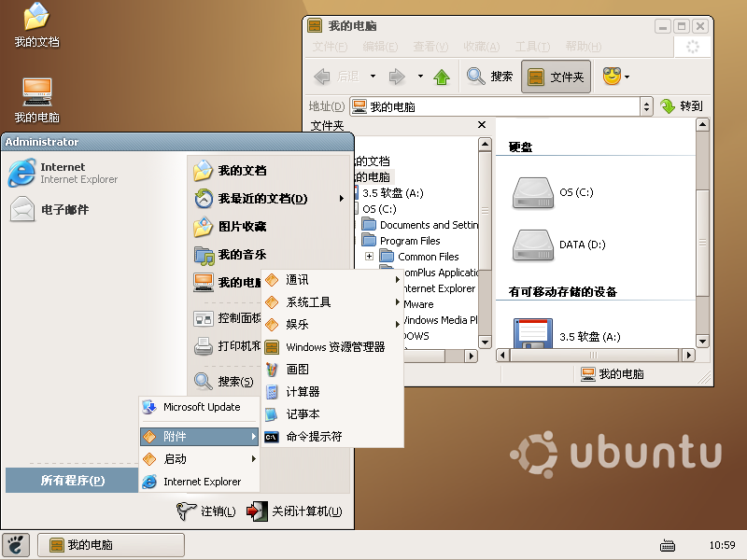This screenshot has height=560, width=747.
Task: Open Microsoft Update from programs menu
Action: pos(199,407)
